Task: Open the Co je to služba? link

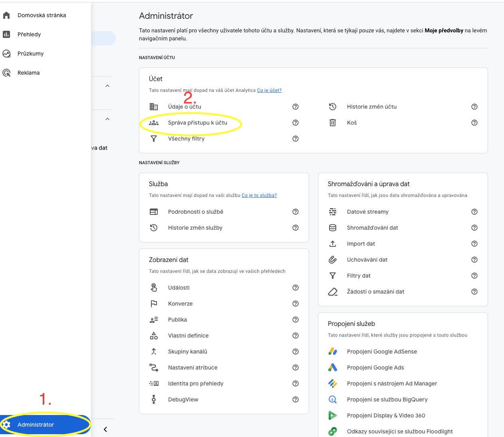Action: click(x=259, y=195)
